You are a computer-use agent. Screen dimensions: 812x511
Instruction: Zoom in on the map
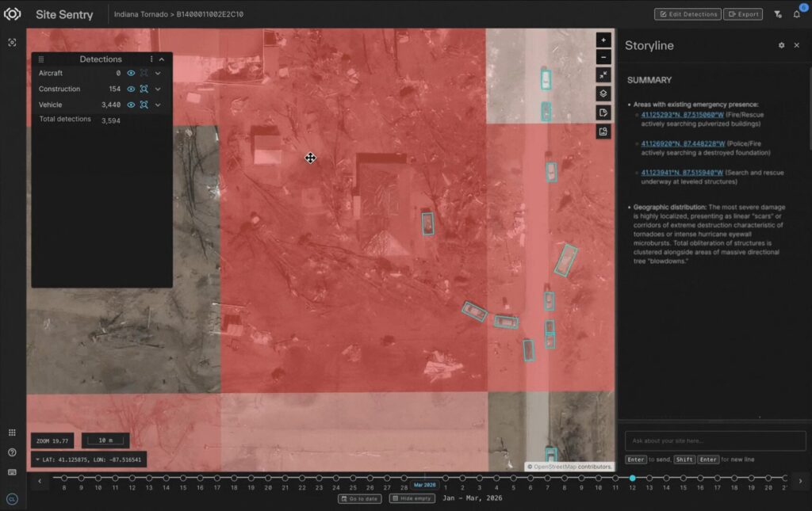[603, 40]
